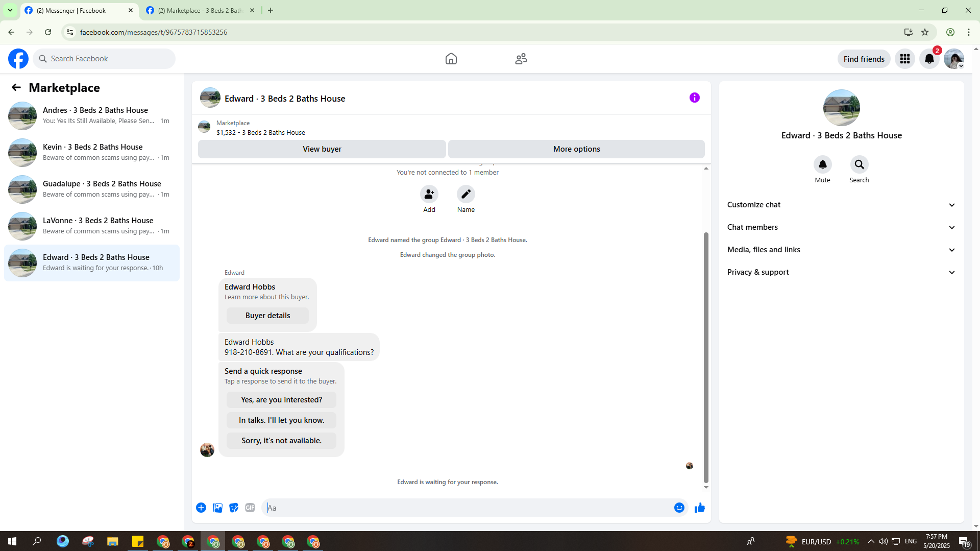Open the install app icon in address bar
The image size is (980, 551).
coord(909,32)
